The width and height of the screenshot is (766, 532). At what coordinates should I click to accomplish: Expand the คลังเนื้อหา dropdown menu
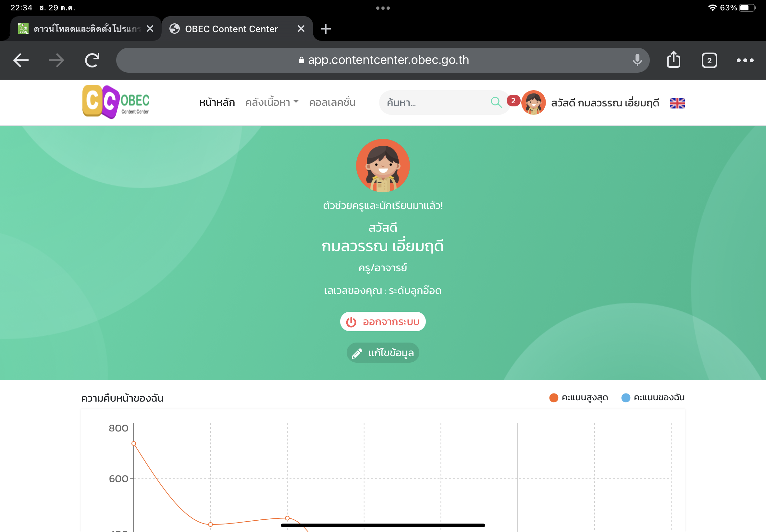pos(272,102)
